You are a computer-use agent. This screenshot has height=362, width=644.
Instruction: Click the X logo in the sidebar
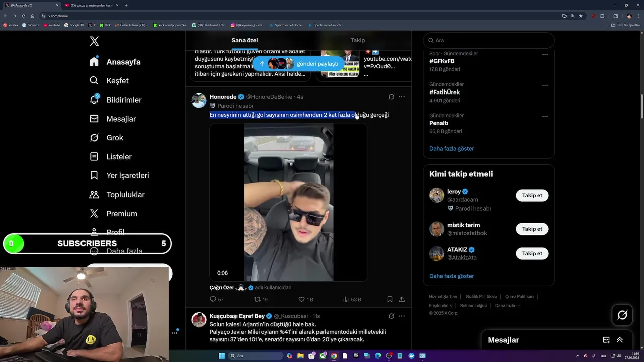tap(94, 41)
